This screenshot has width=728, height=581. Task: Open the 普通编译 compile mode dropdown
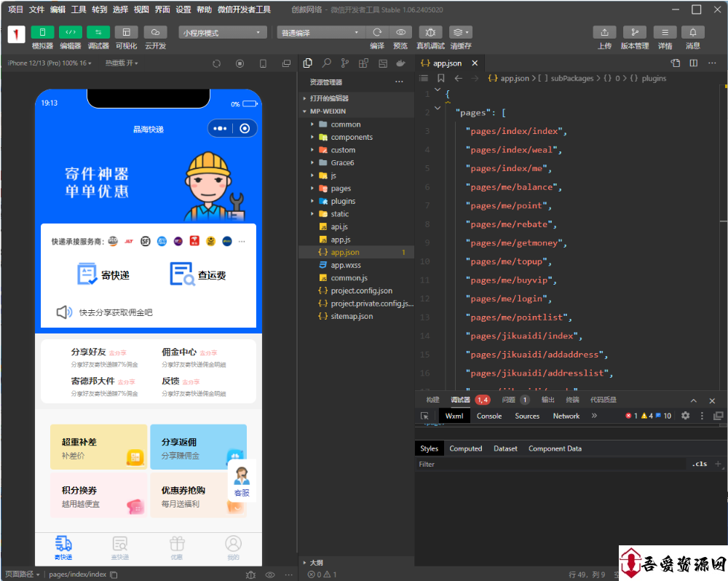pos(320,33)
